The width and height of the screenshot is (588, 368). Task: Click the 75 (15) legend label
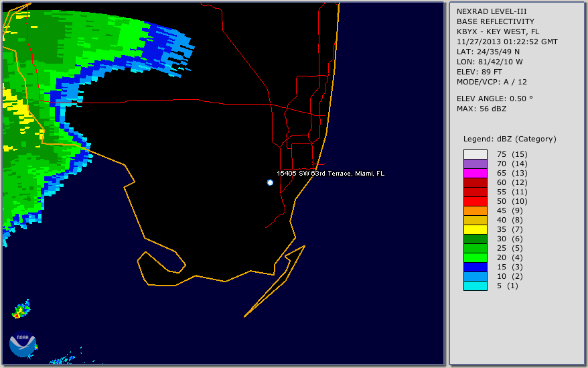point(512,154)
